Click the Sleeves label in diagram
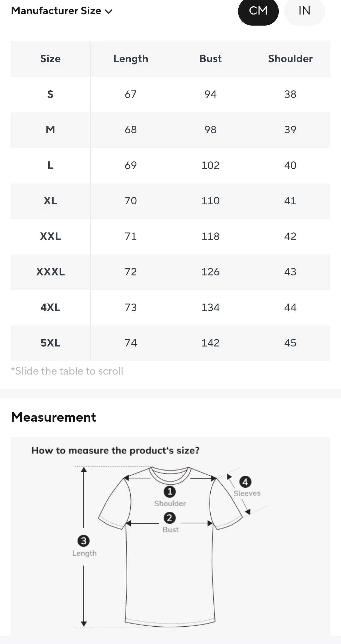 coord(247,493)
